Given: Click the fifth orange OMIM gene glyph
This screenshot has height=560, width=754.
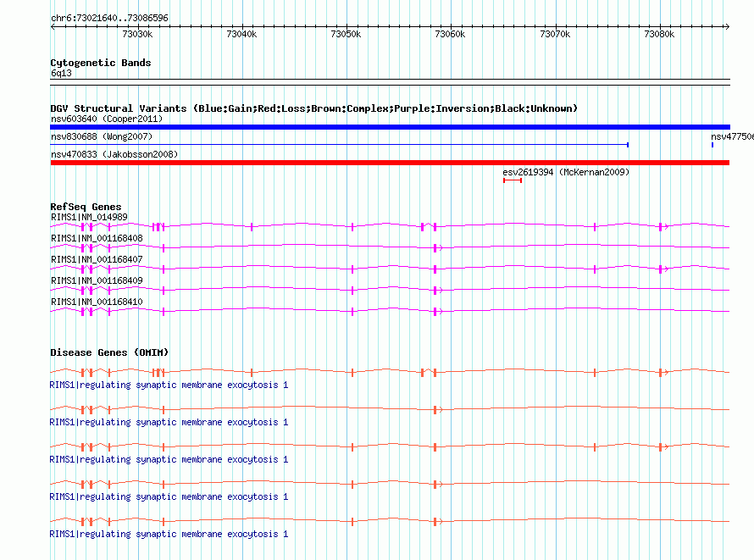Looking at the screenshot, I should [390, 521].
